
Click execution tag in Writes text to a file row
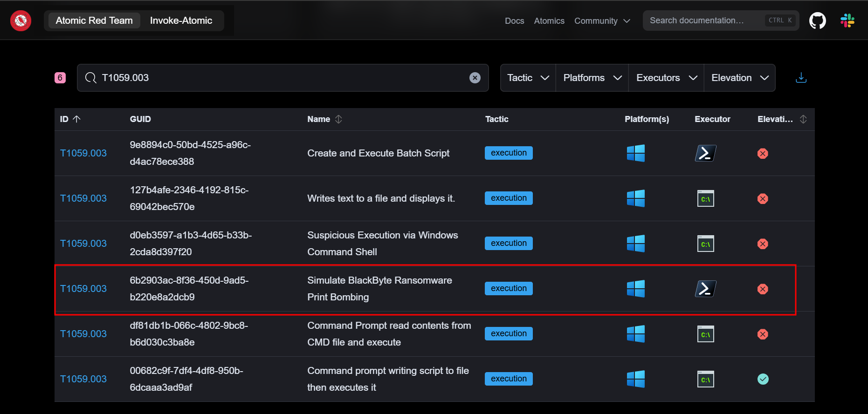click(509, 198)
